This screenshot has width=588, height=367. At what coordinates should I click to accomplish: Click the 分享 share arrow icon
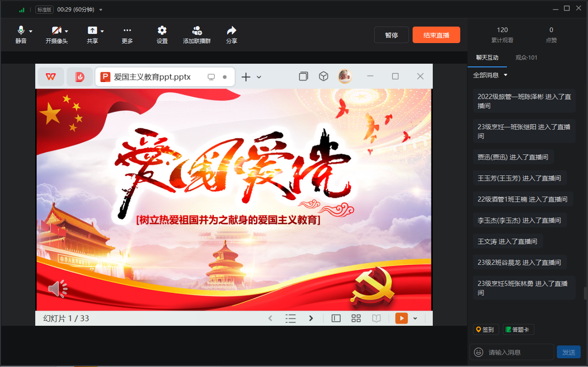pos(232,31)
